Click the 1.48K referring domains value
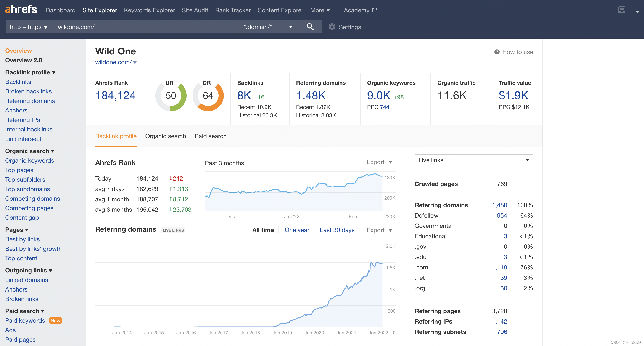Image resolution: width=644 pixels, height=346 pixels. [x=311, y=95]
